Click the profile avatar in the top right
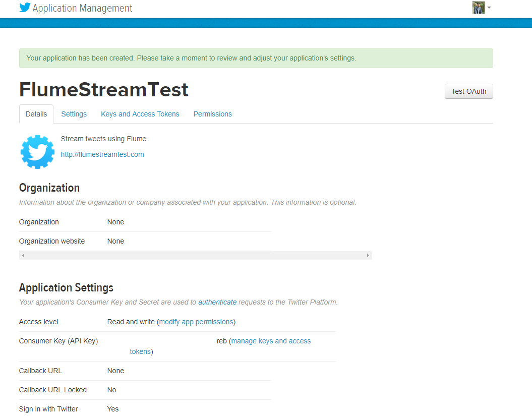The width and height of the screenshot is (532, 417). pyautogui.click(x=478, y=8)
